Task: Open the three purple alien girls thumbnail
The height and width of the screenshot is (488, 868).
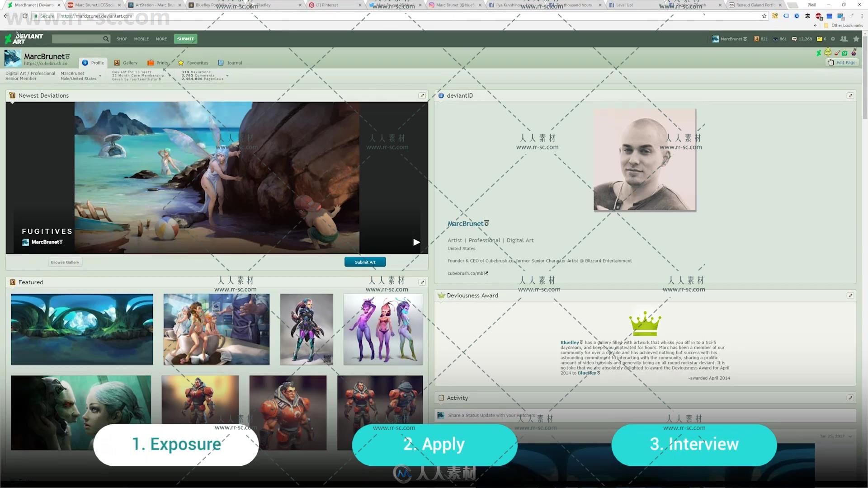Action: coord(383,329)
